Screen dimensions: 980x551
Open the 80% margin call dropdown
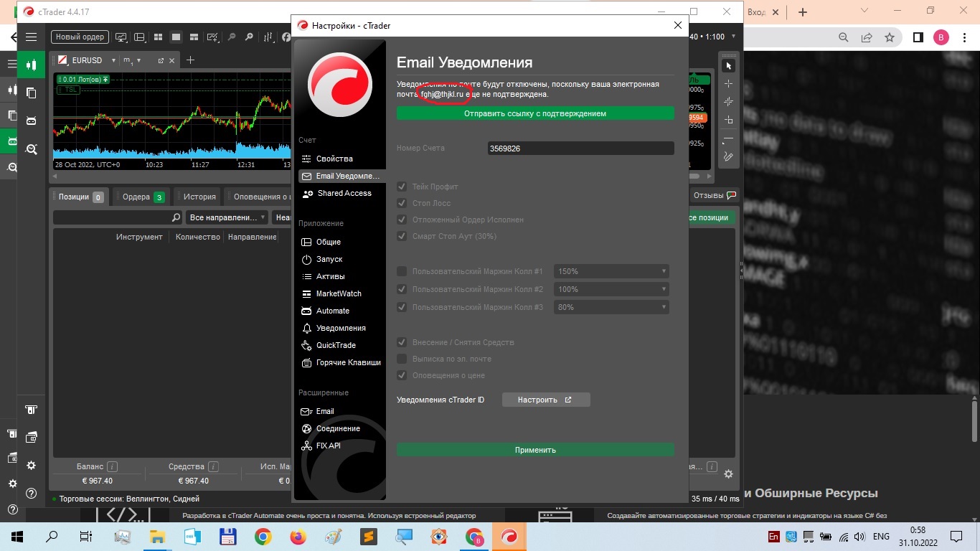[611, 307]
